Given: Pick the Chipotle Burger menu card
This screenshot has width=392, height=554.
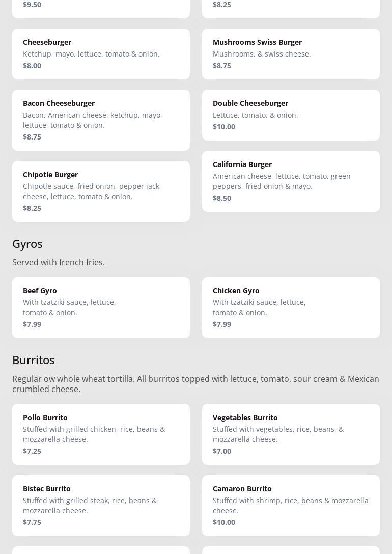Looking at the screenshot, I should [101, 191].
